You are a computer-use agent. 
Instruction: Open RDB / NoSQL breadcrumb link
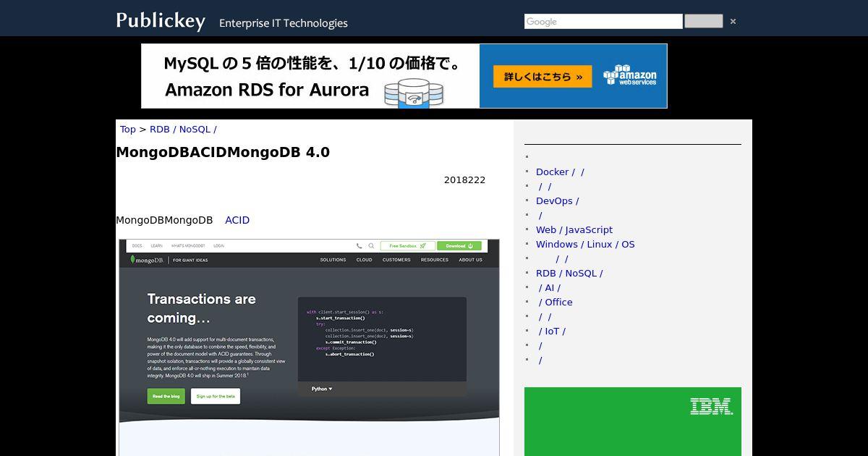click(x=183, y=130)
